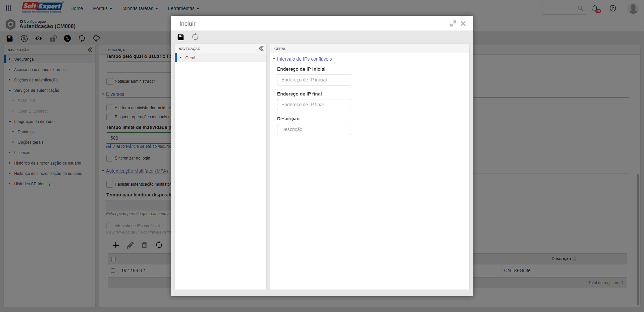The width and height of the screenshot is (644, 312).
Task: Collapse Serviços de autenticação tree node
Action: tap(10, 90)
